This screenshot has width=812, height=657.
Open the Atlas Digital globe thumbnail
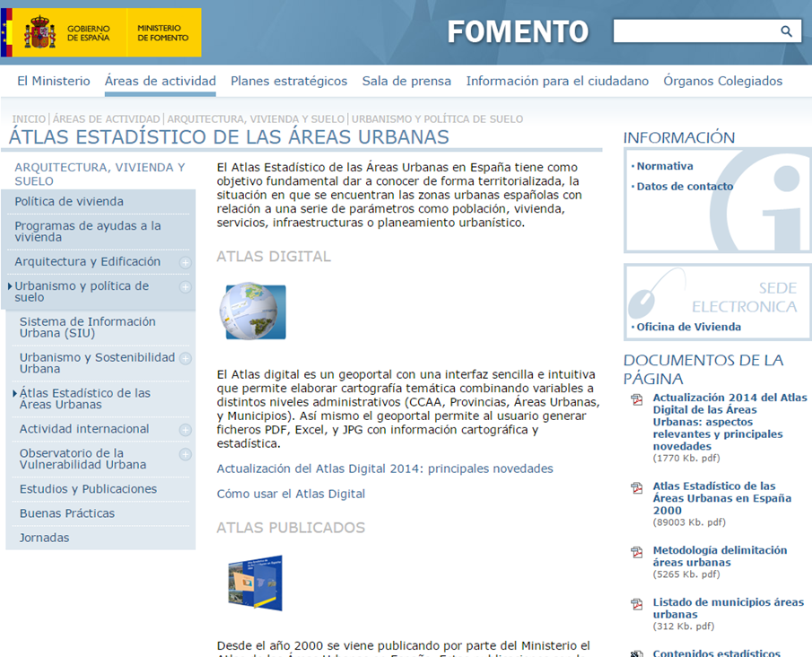tap(253, 311)
